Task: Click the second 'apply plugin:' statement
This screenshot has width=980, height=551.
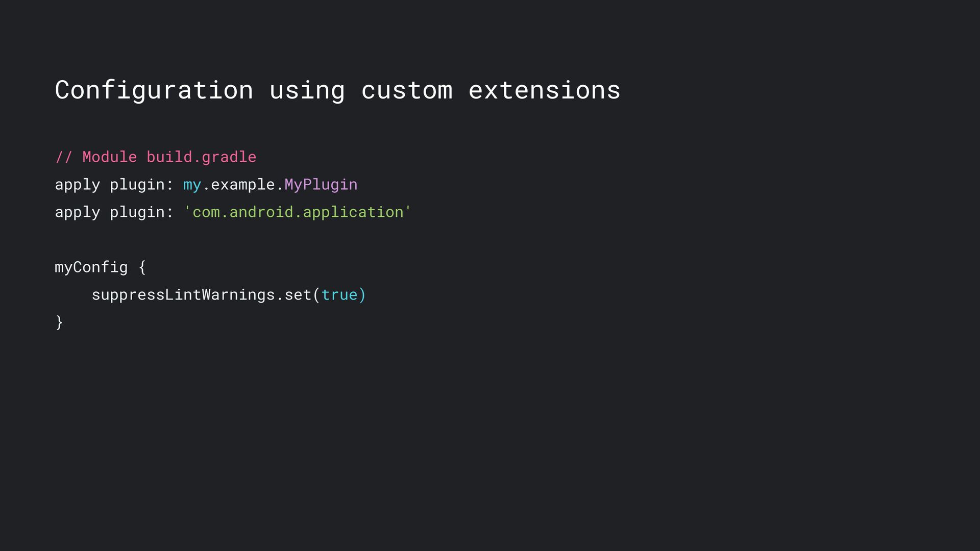Action: tap(114, 212)
